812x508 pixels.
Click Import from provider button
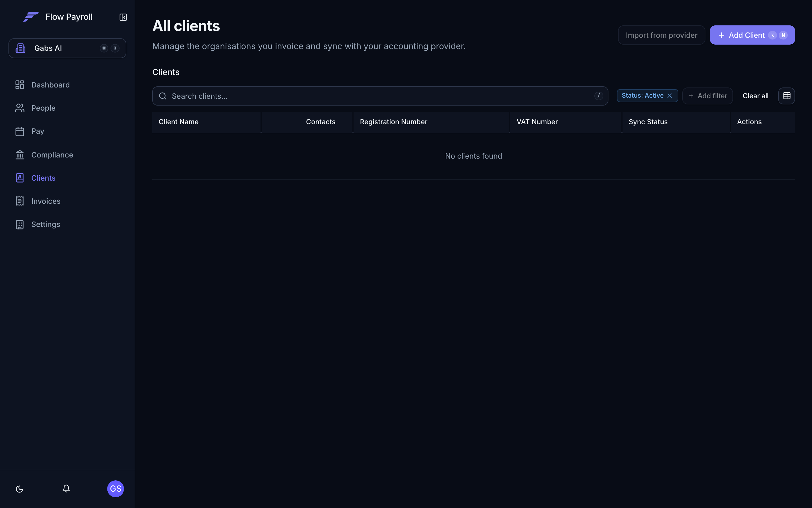point(661,35)
